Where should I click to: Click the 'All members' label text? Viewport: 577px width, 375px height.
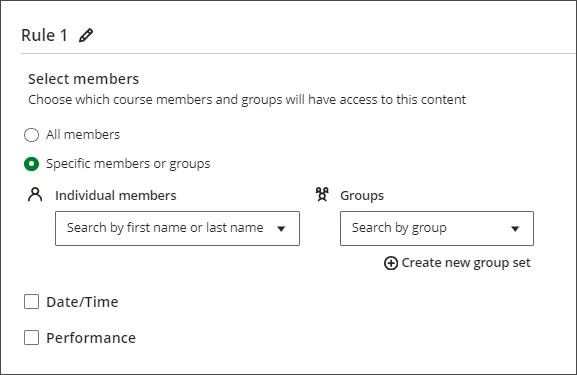click(x=83, y=135)
